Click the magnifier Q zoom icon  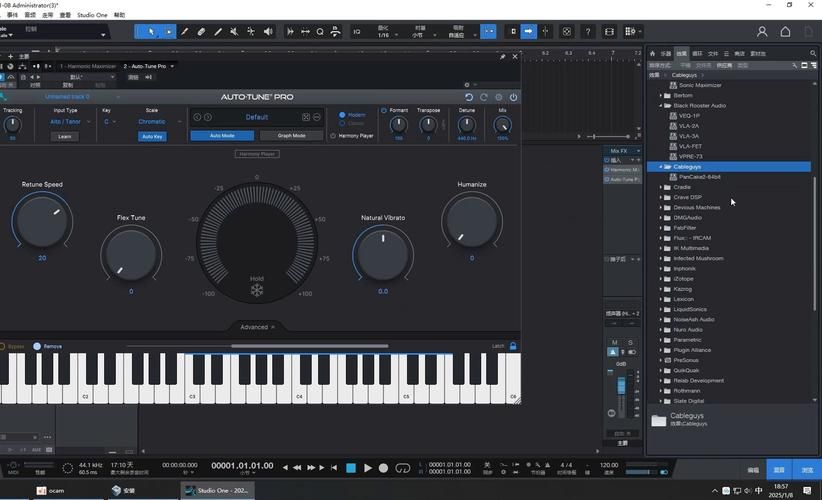320,32
